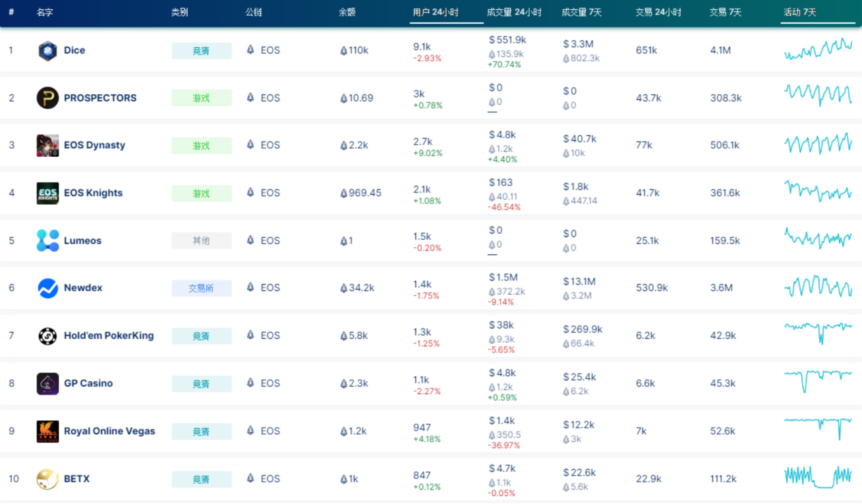The height and width of the screenshot is (504, 862).
Task: Sort by 用户 24小时 column
Action: (x=436, y=13)
